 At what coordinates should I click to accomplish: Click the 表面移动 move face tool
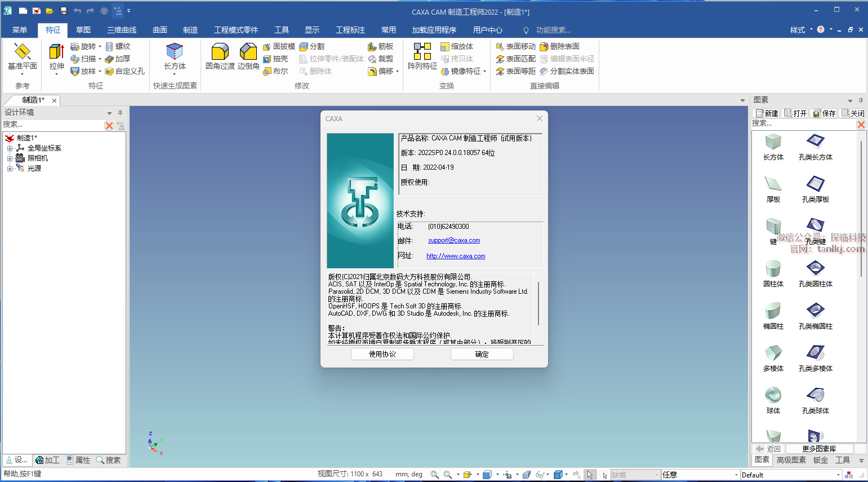[x=516, y=47]
